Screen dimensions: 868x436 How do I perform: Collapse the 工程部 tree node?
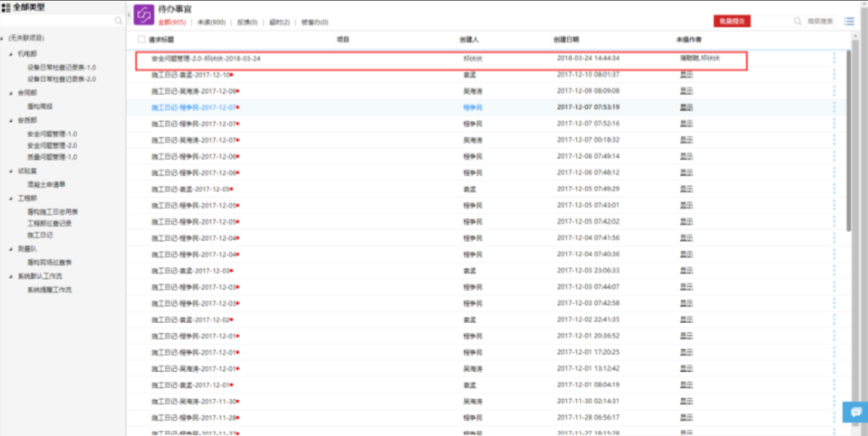coord(11,198)
